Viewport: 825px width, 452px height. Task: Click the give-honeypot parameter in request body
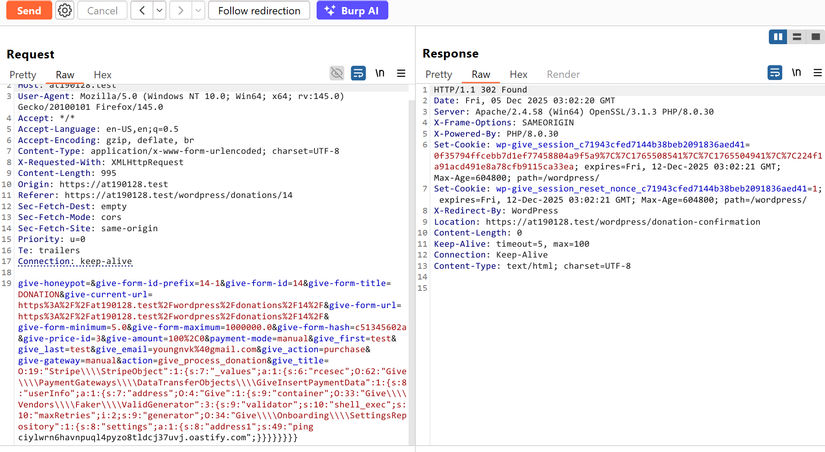pyautogui.click(x=52, y=283)
